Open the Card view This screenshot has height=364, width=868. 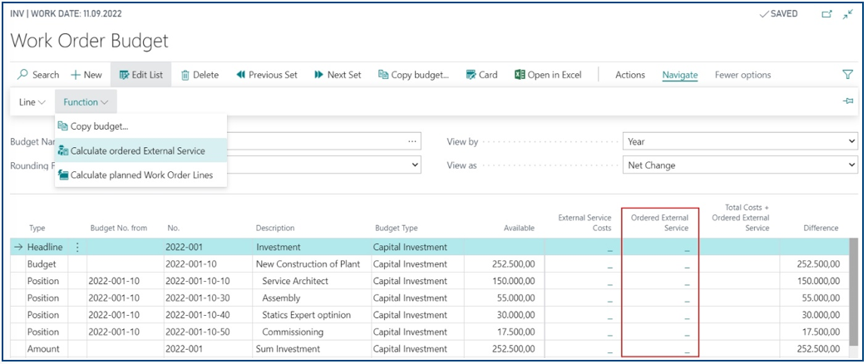(481, 75)
